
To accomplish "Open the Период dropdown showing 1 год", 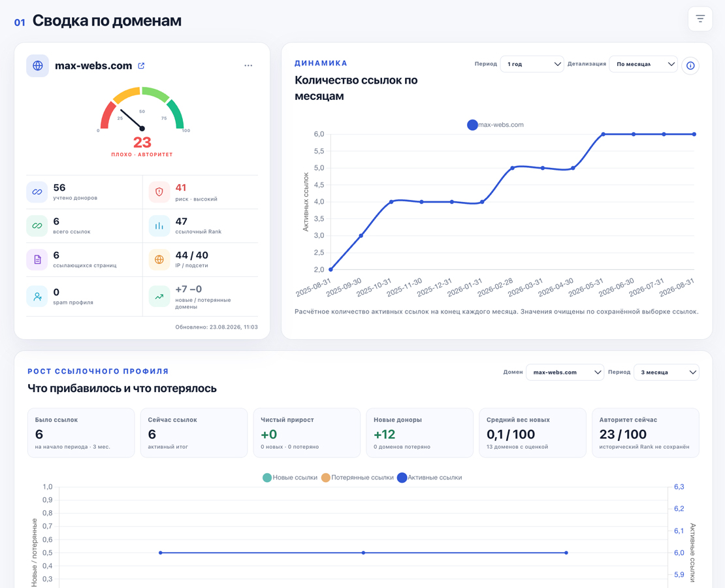I will click(x=532, y=64).
